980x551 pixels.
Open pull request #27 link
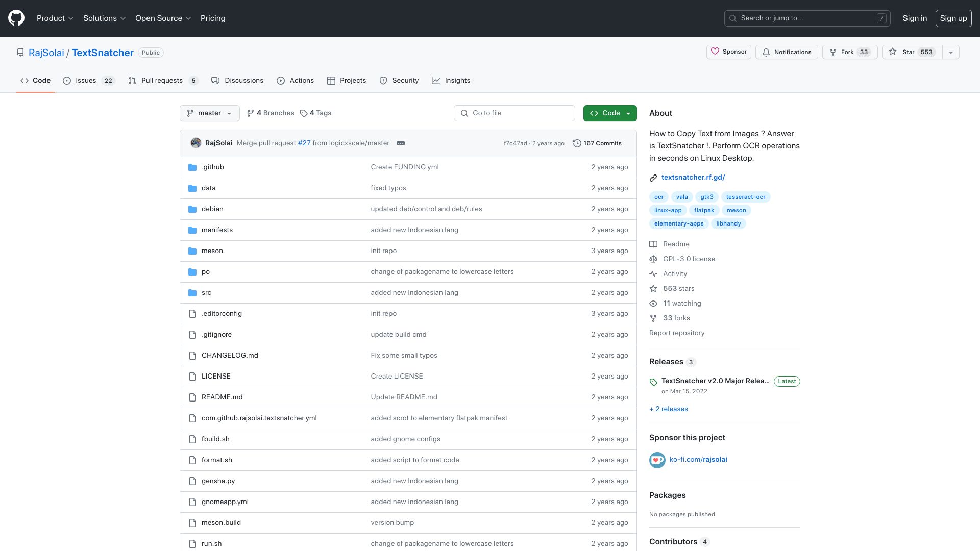304,143
